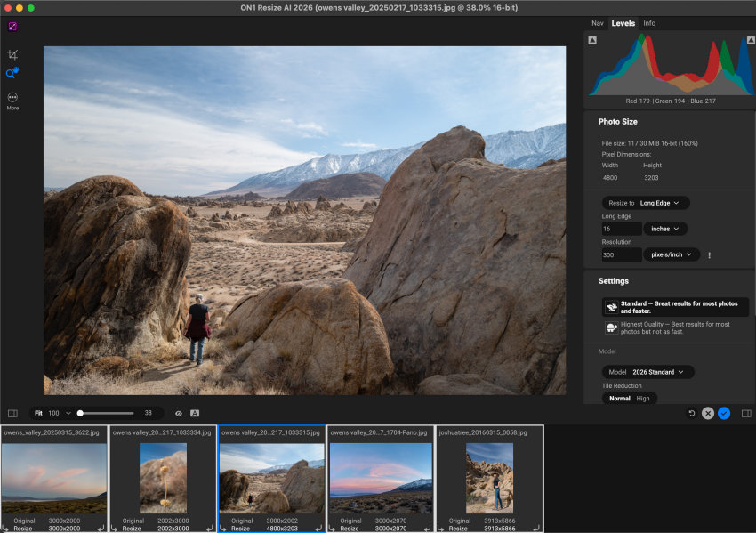The height and width of the screenshot is (533, 756).
Task: Select the Crop tool
Action: click(x=12, y=54)
